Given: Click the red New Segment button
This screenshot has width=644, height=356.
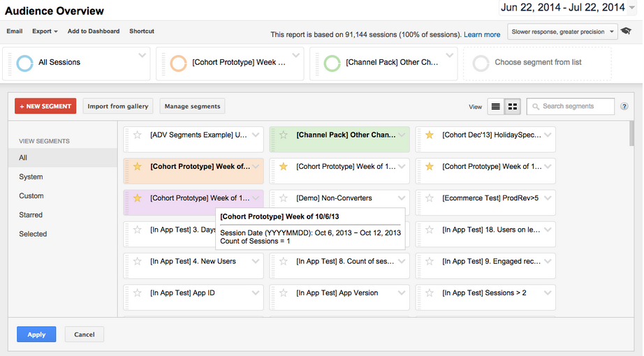Looking at the screenshot, I should click(x=45, y=106).
